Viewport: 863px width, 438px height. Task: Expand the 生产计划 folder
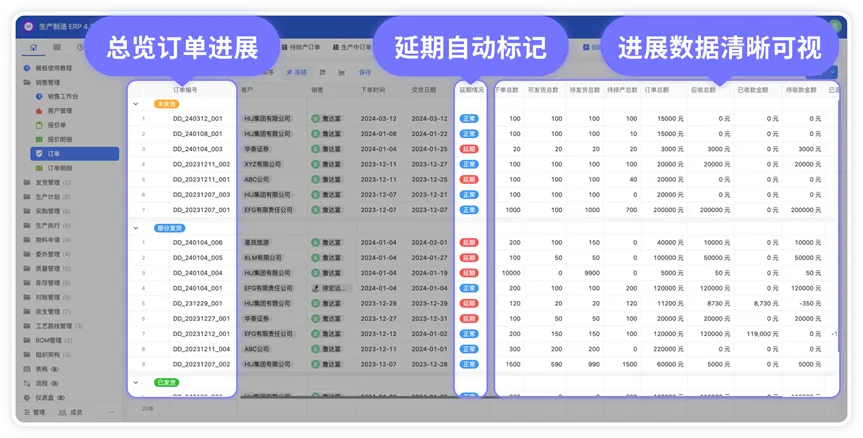coord(47,196)
